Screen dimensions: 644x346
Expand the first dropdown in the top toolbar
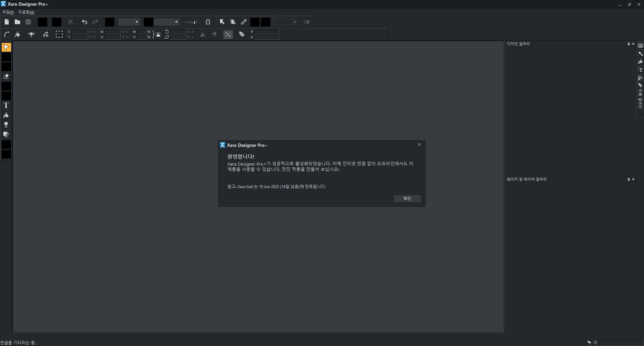(137, 22)
